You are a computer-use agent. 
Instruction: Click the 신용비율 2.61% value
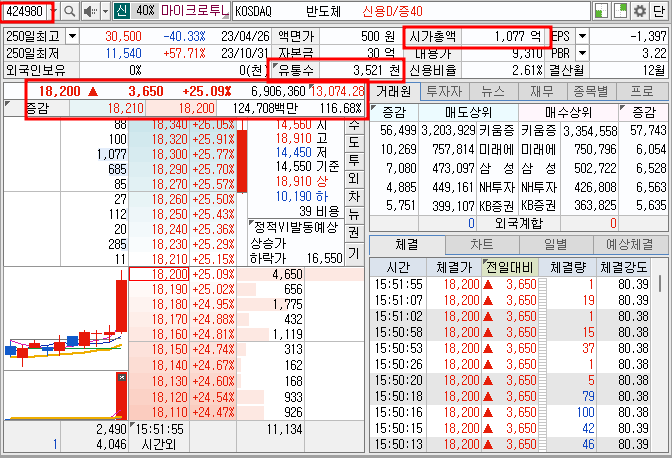click(x=527, y=70)
